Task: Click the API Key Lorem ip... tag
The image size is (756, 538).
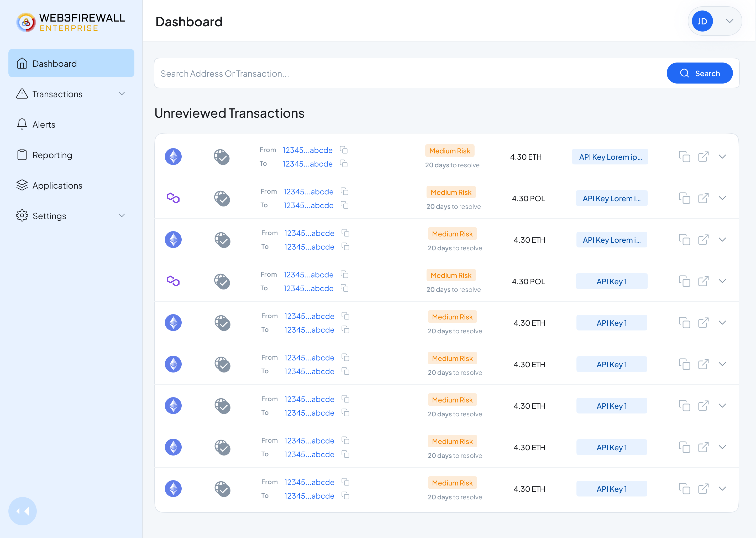Action: (610, 157)
